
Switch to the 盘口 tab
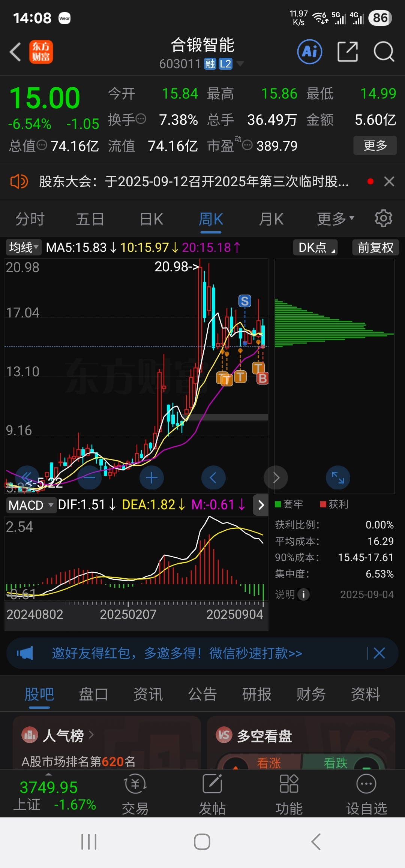tap(93, 694)
